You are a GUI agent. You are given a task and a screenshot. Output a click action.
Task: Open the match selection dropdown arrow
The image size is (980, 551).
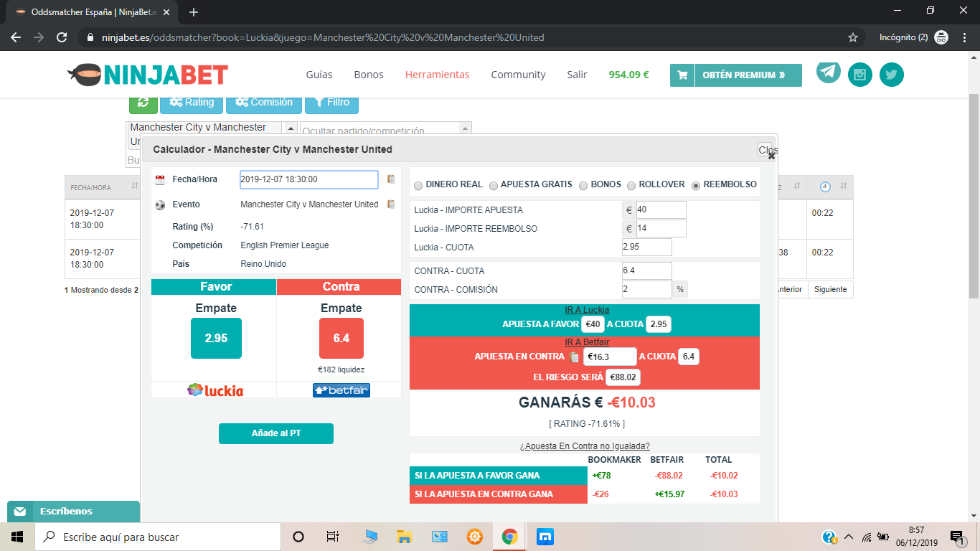click(x=291, y=128)
